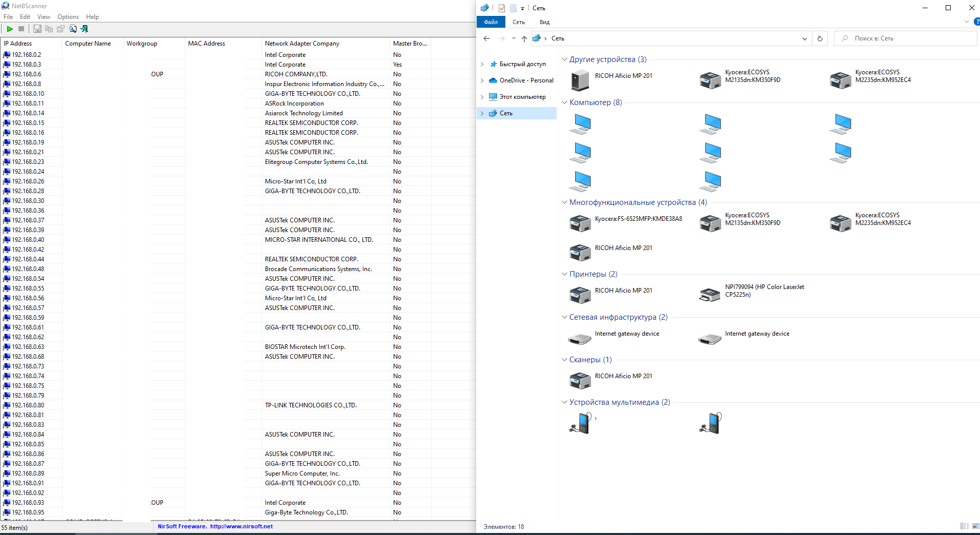Collapse the Другие устройства (3) group
This screenshot has height=535, width=980.
564,59
